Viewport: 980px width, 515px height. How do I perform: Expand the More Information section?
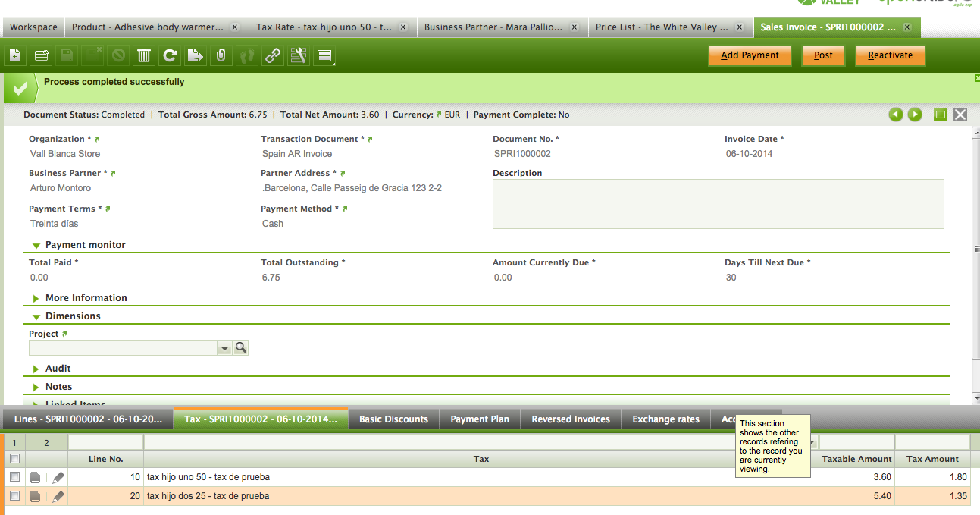(x=86, y=298)
